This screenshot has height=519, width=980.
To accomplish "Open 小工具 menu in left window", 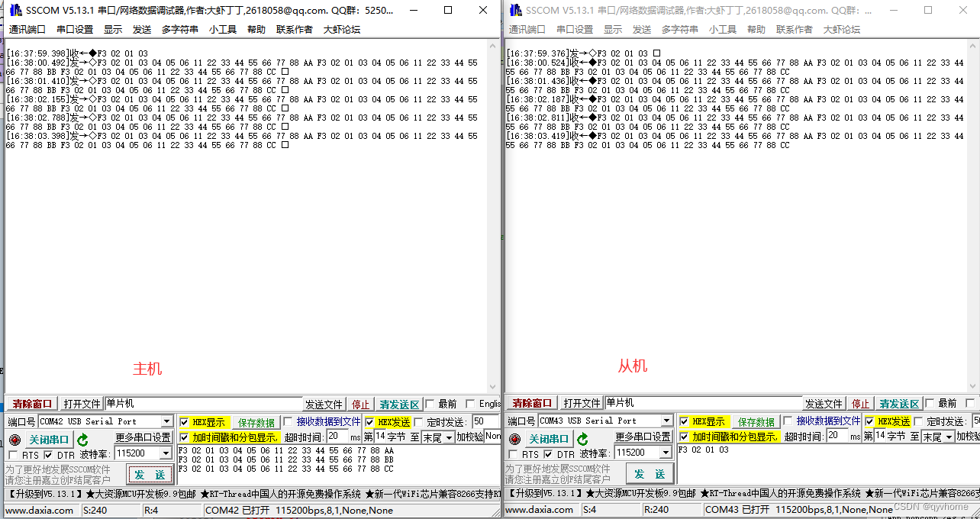I will 222,29.
